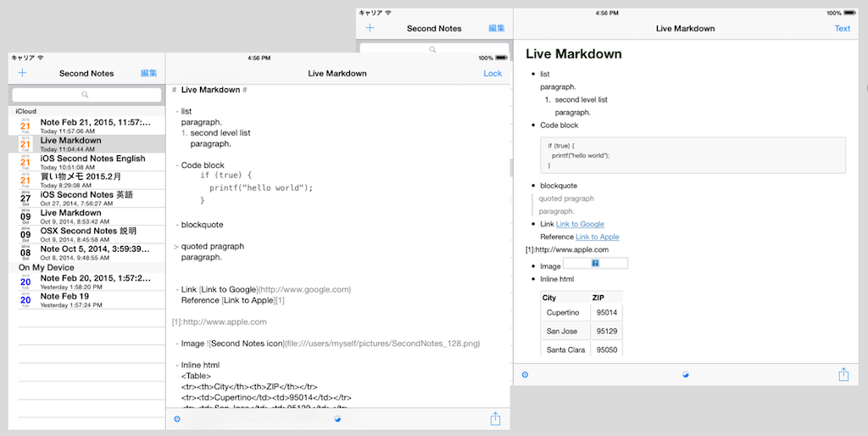Click the Lock button
The width and height of the screenshot is (868, 436).
[492, 73]
